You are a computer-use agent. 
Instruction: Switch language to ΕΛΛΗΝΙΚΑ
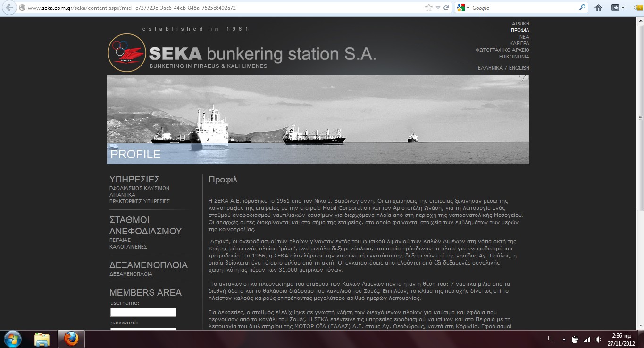pyautogui.click(x=490, y=68)
